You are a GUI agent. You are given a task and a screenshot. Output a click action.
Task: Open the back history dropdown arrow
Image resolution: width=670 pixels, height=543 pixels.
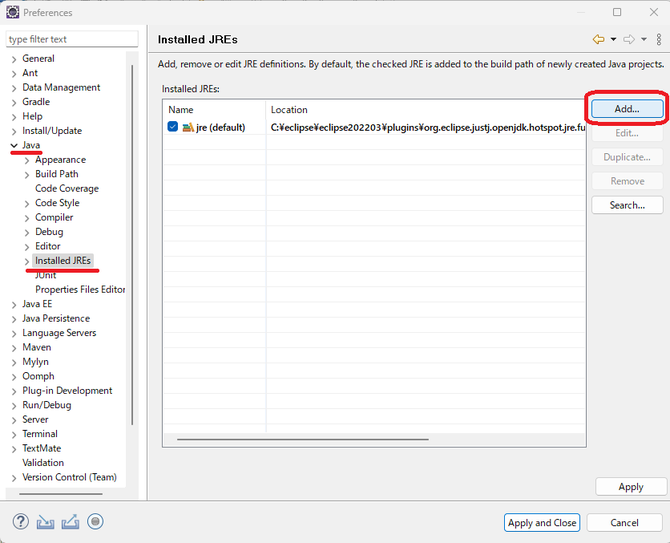[x=613, y=39]
